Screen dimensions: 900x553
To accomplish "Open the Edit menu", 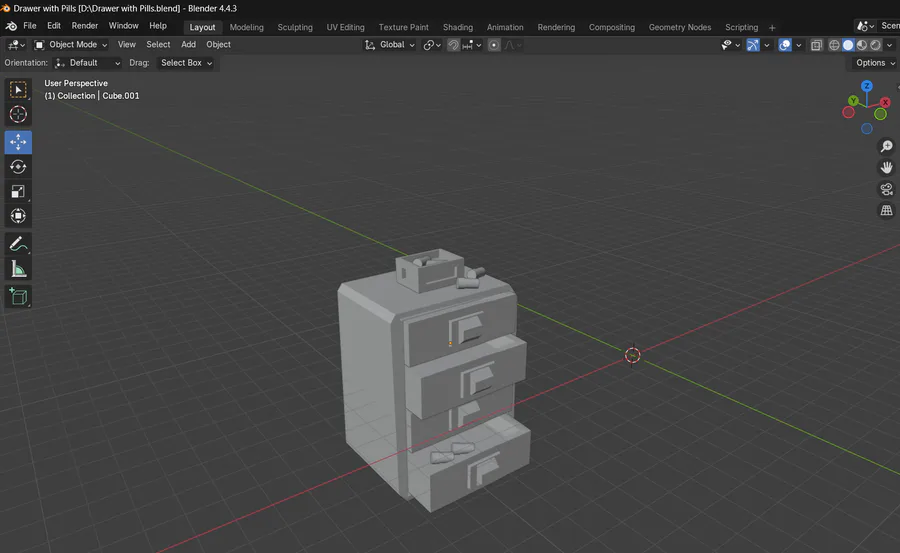I will 54,26.
